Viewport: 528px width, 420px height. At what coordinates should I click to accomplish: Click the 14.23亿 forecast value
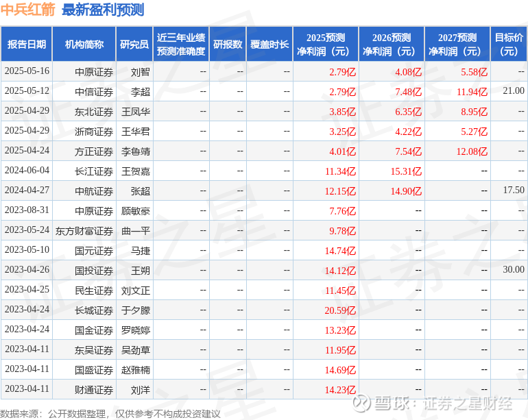[340, 390]
